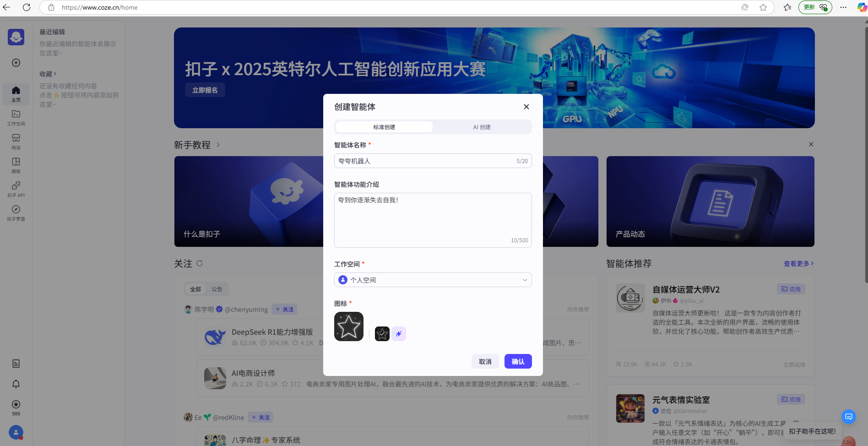
Task: Click the 智能体功能介绍 text area
Action: tap(433, 220)
